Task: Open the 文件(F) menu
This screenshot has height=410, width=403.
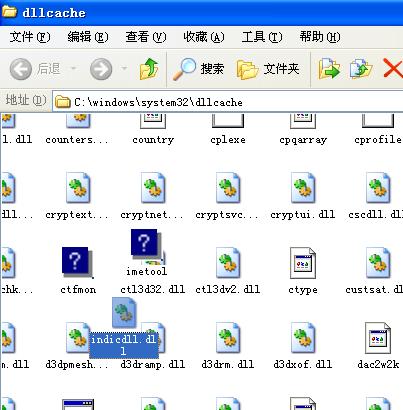Action: pos(30,37)
